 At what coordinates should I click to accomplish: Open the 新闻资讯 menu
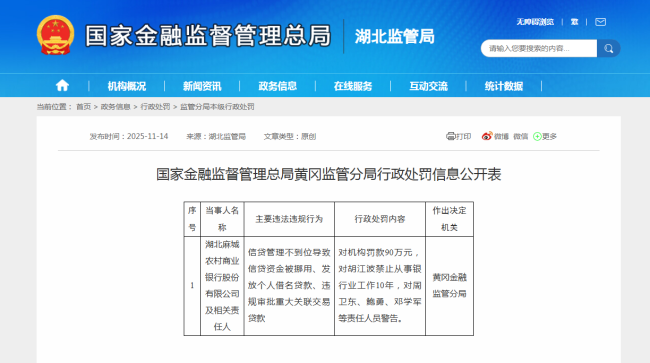(202, 86)
